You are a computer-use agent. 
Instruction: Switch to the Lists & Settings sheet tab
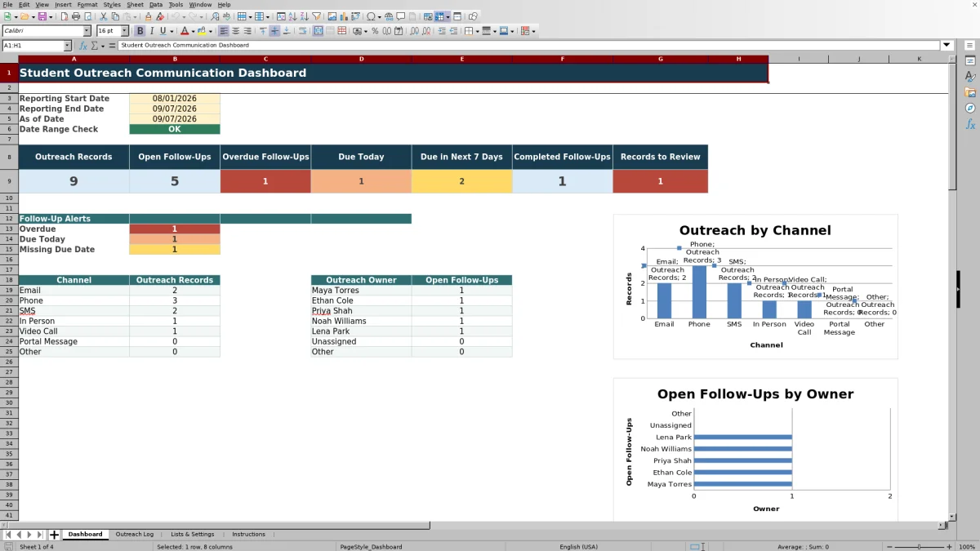click(193, 535)
